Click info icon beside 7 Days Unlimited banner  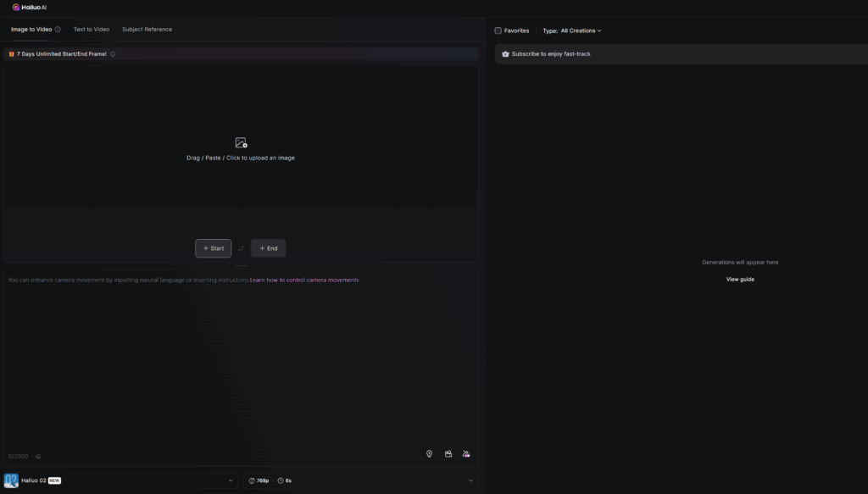click(x=113, y=54)
